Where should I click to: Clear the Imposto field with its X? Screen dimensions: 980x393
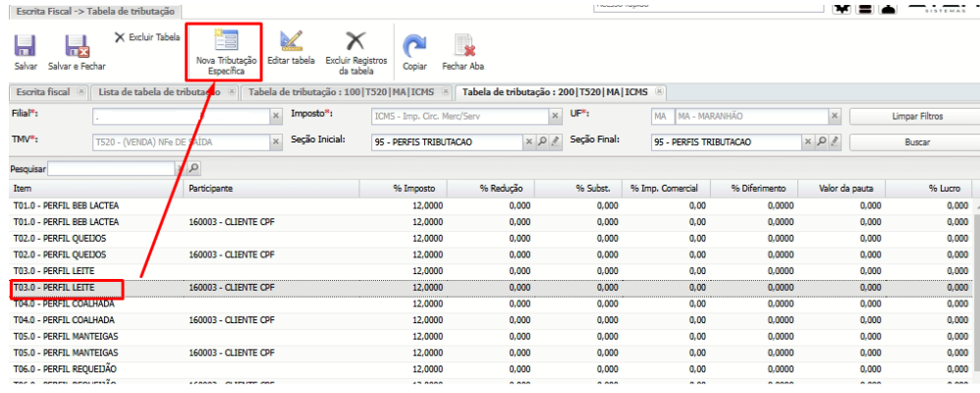(555, 116)
